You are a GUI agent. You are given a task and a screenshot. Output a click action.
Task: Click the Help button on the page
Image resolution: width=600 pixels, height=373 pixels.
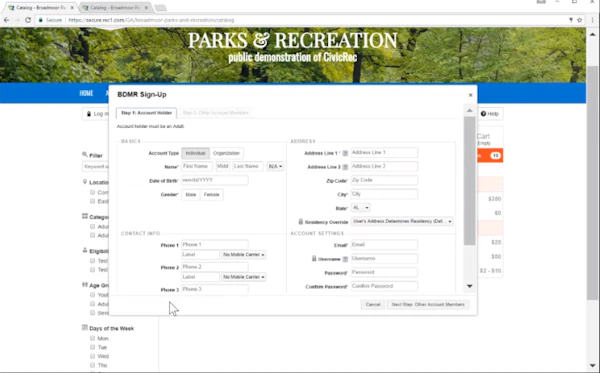(489, 114)
